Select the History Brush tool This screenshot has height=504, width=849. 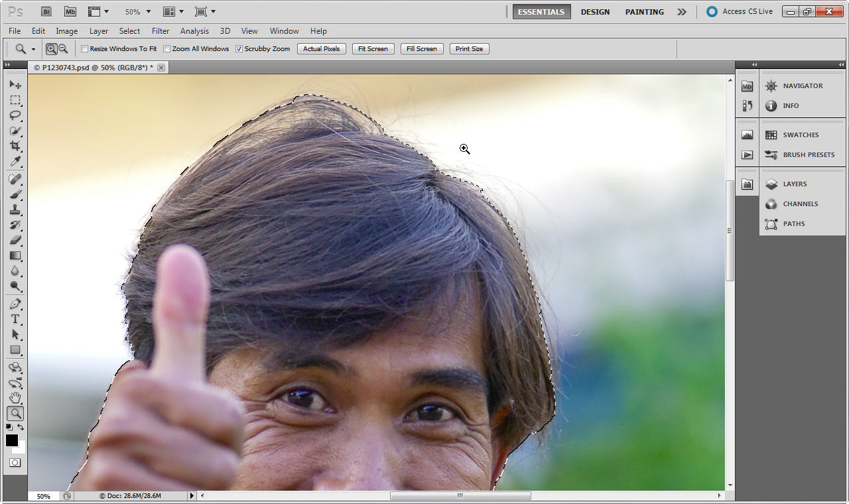pyautogui.click(x=15, y=225)
